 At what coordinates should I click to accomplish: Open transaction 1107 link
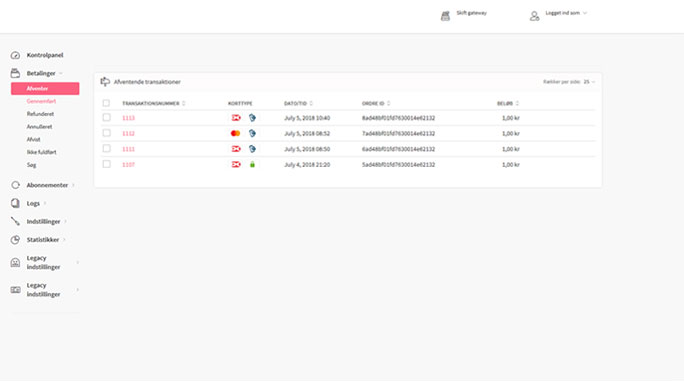coord(128,165)
